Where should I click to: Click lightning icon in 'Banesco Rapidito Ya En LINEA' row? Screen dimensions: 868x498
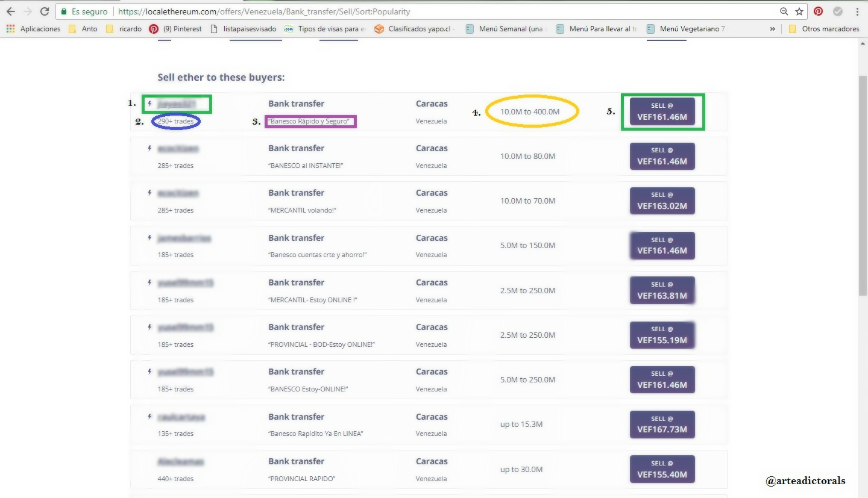point(150,417)
